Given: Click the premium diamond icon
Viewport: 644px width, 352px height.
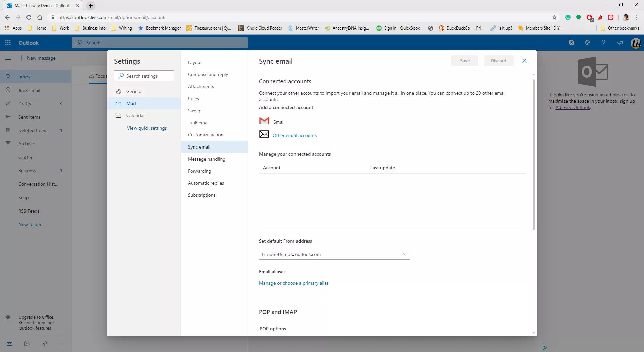Looking at the screenshot, I should 8,317.
